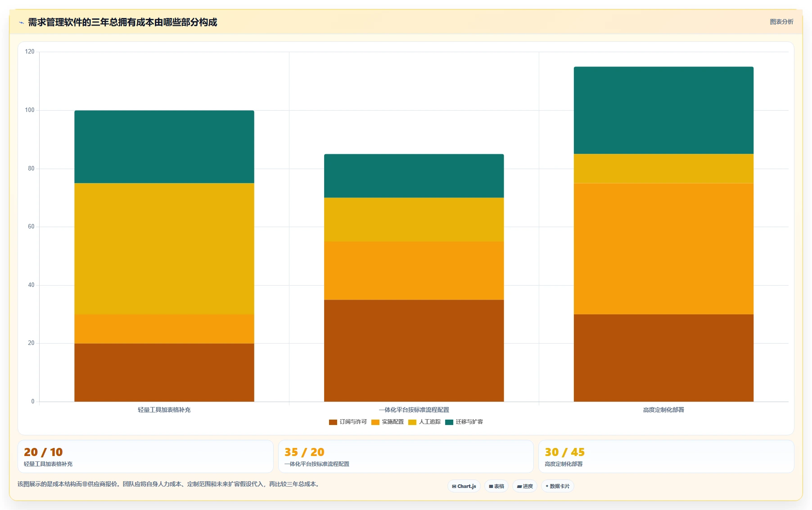
Task: Toggle the 实施配置 legend swatch
Action: point(375,422)
